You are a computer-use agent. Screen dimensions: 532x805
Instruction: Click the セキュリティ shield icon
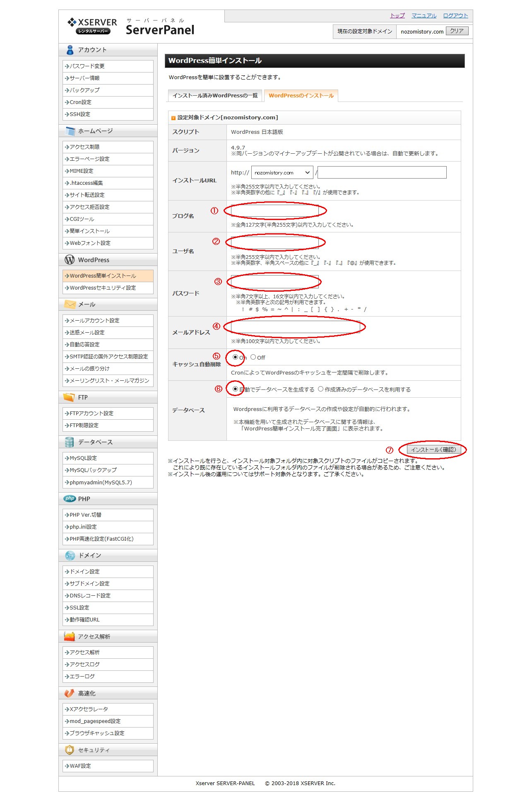pyautogui.click(x=70, y=749)
